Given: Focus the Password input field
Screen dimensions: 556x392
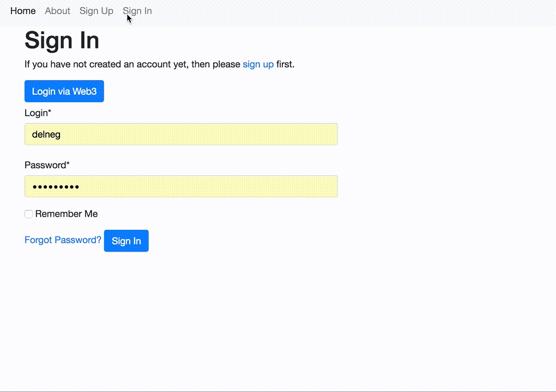Looking at the screenshot, I should pyautogui.click(x=181, y=186).
